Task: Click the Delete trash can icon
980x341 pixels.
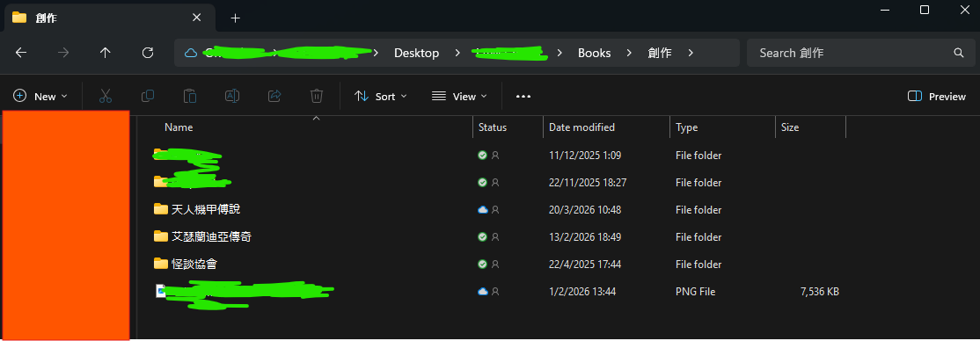Action: tap(317, 96)
